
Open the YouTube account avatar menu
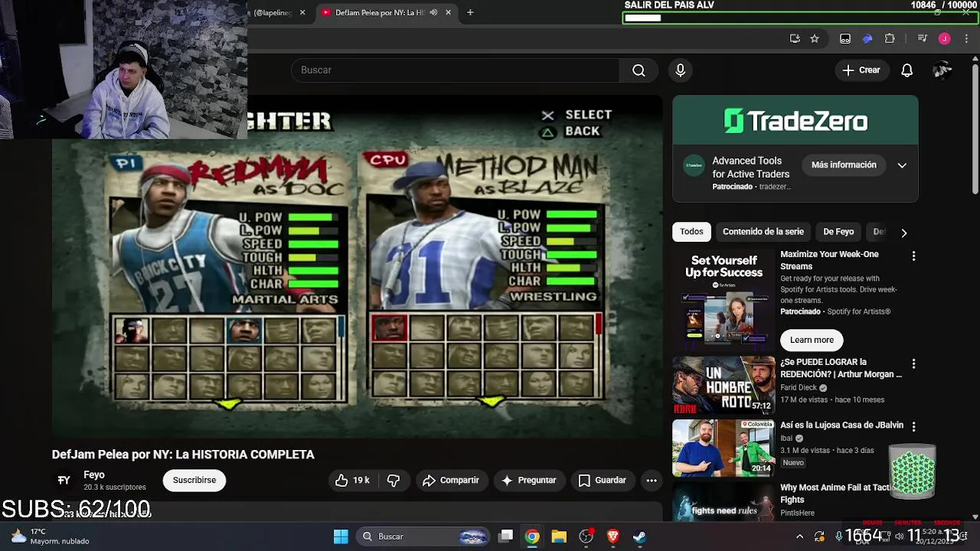coord(942,70)
